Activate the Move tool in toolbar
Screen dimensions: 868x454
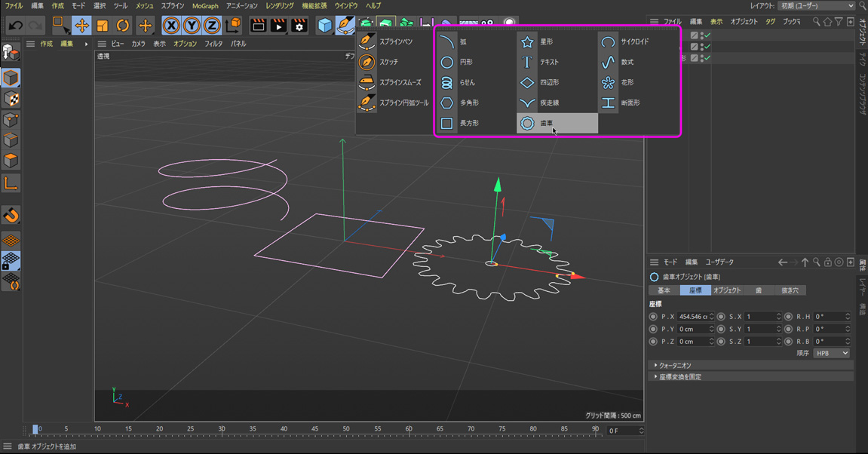click(81, 26)
